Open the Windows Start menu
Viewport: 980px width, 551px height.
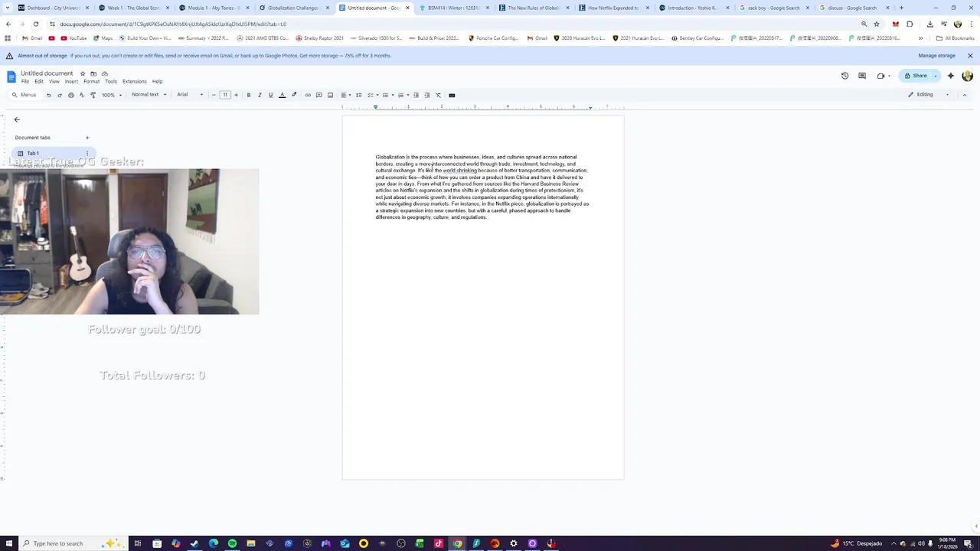point(8,543)
